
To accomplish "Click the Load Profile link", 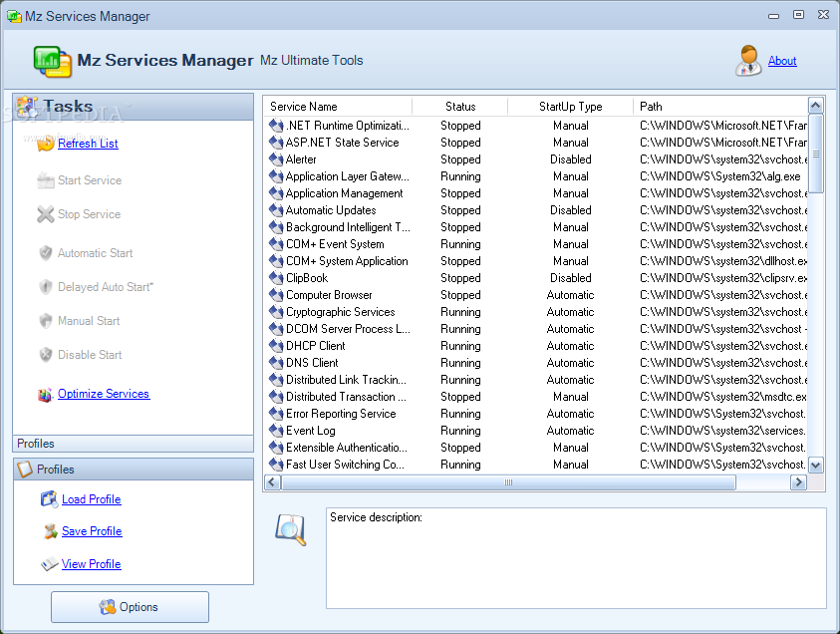I will pos(91,499).
